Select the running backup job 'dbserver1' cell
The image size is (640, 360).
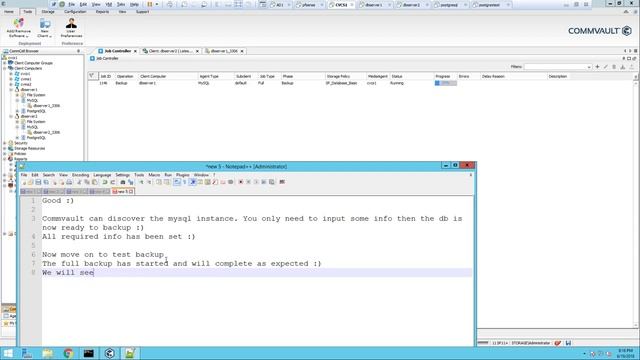pyautogui.click(x=147, y=83)
